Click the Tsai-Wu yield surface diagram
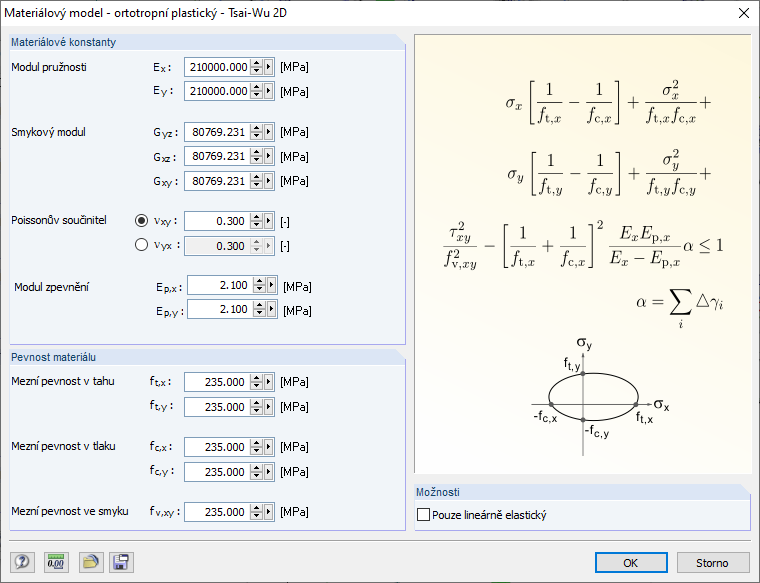The height and width of the screenshot is (583, 760). point(601,397)
